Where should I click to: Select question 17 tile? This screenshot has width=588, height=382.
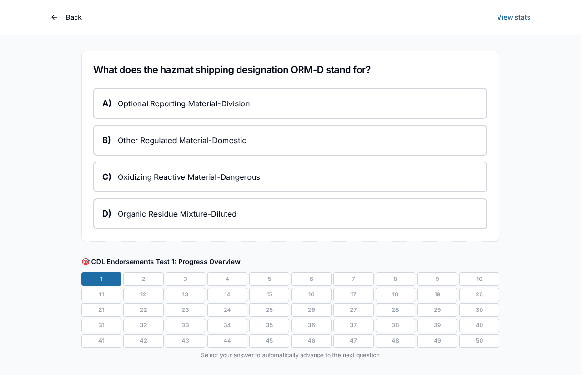pos(353,294)
